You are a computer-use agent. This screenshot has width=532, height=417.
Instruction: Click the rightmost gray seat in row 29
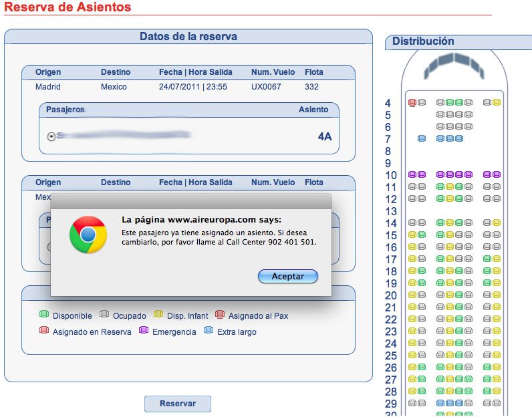(x=497, y=404)
